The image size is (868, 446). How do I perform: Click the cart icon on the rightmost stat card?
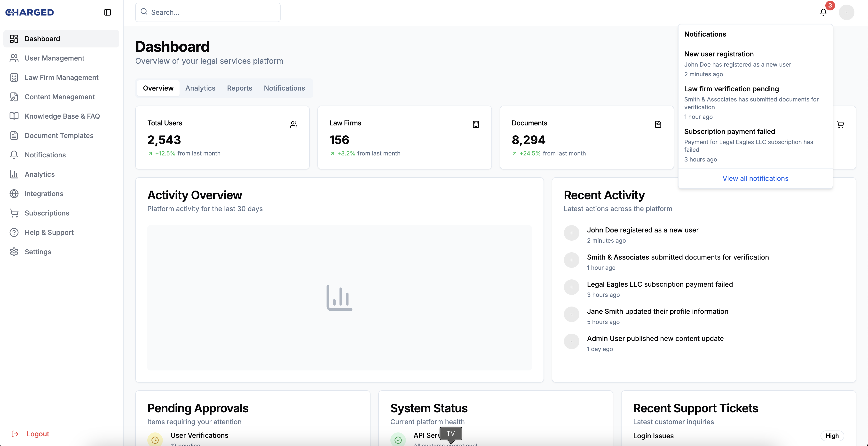840,124
